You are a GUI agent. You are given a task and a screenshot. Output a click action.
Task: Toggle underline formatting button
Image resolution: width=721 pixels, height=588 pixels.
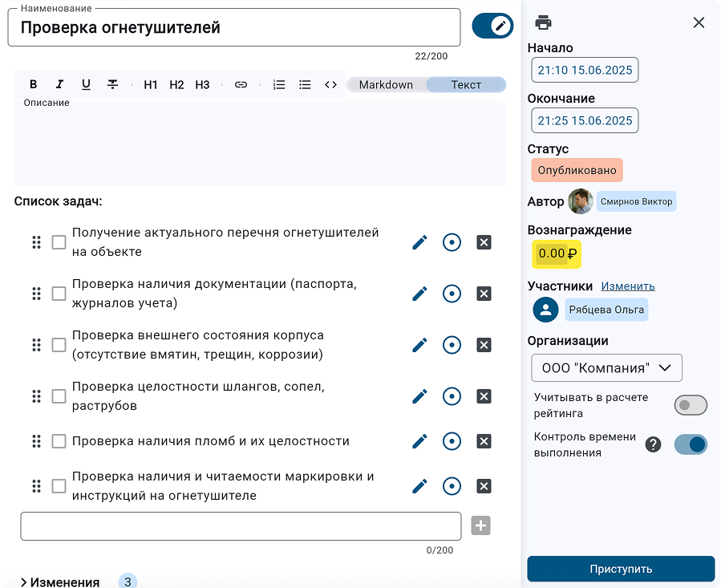point(86,84)
